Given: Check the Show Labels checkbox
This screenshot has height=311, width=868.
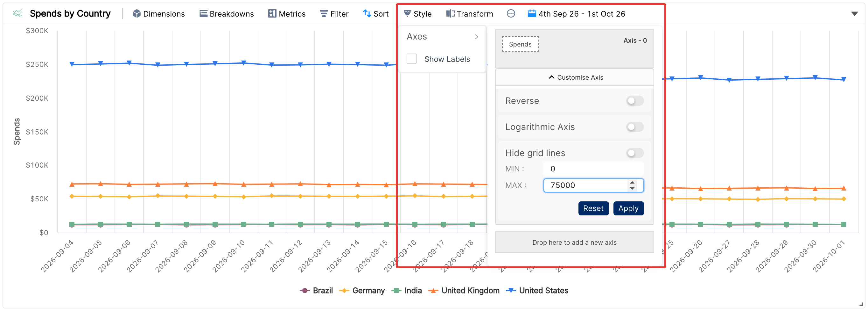Looking at the screenshot, I should coord(412,59).
